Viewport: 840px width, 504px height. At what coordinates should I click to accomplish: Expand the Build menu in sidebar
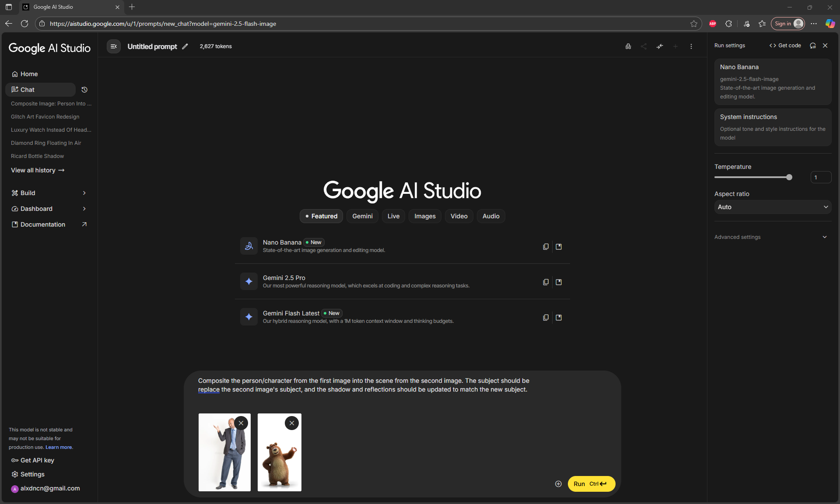(48, 193)
